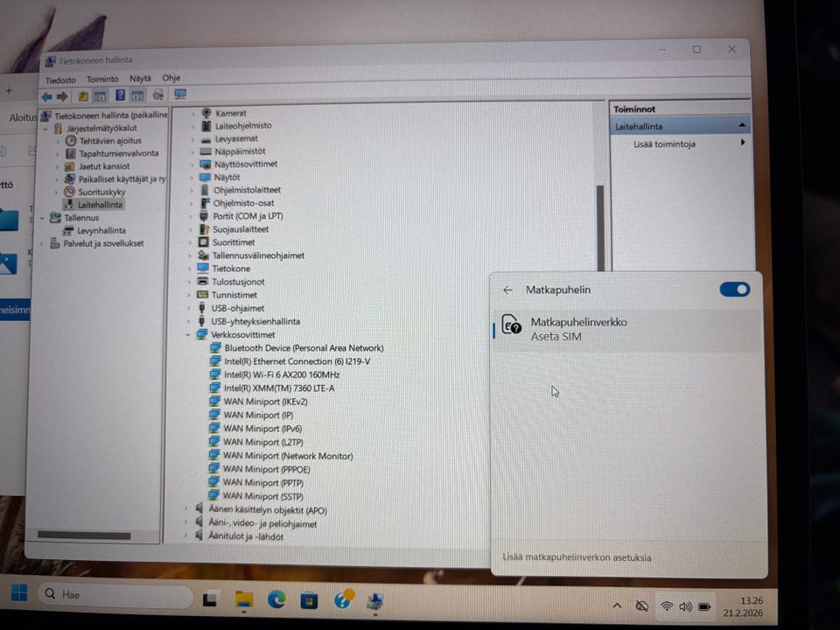This screenshot has width=840, height=630.
Task: Click the Up one level folder icon
Action: pyautogui.click(x=83, y=96)
